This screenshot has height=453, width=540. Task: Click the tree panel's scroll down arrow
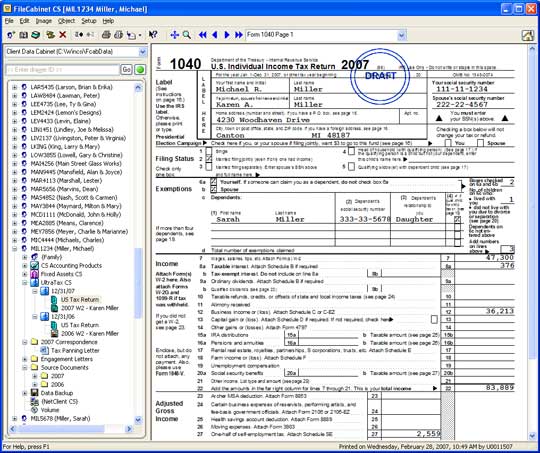138,420
